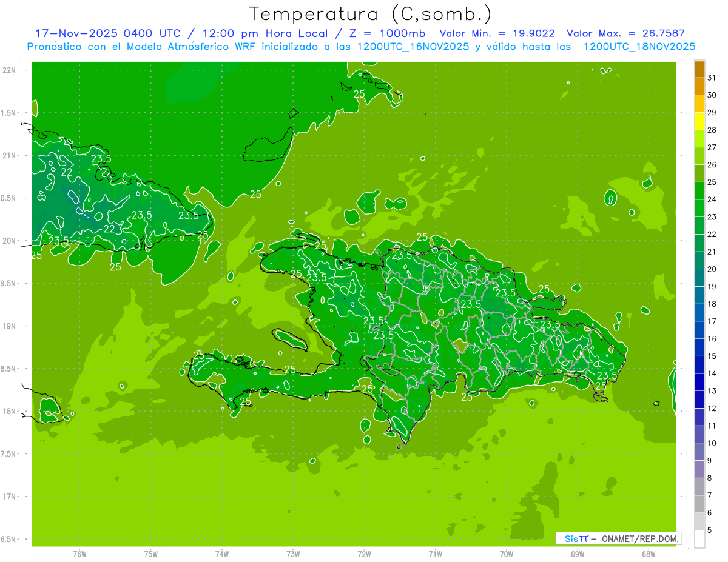Click the '17N' latitude label
This screenshot has height=562, width=728.
[9, 497]
